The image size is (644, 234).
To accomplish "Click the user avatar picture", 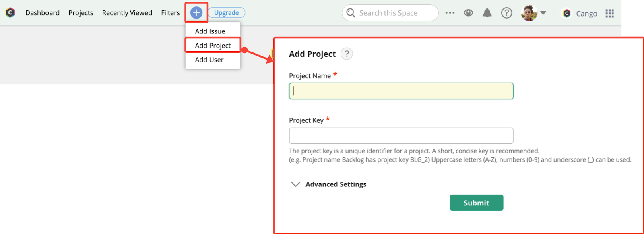I will tap(529, 13).
